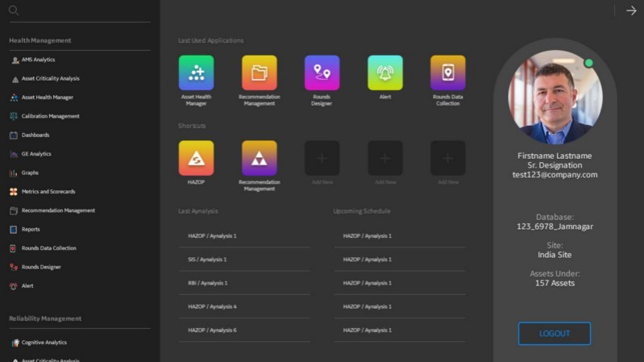Click Reliability Management section header
644x362 pixels.
45,318
